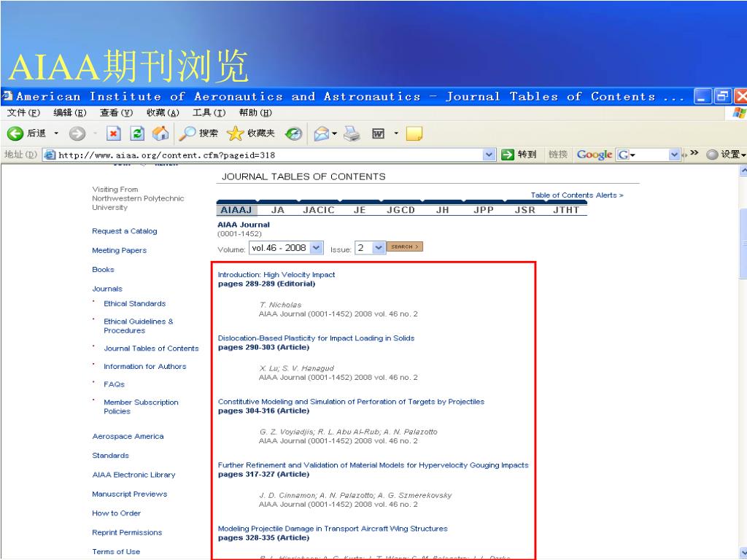Open Books sidebar link
747x560 pixels.
tap(103, 270)
